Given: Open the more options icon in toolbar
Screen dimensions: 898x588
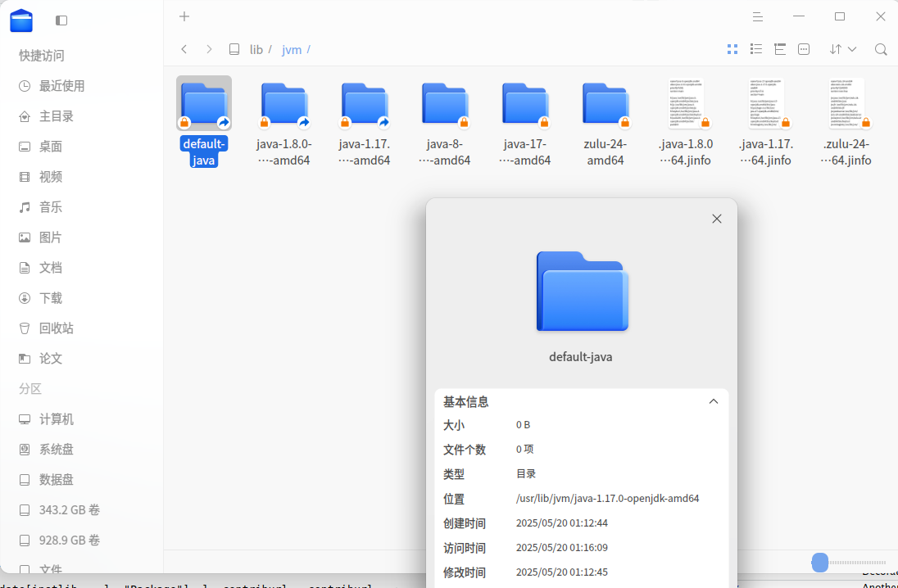Looking at the screenshot, I should click(x=804, y=49).
